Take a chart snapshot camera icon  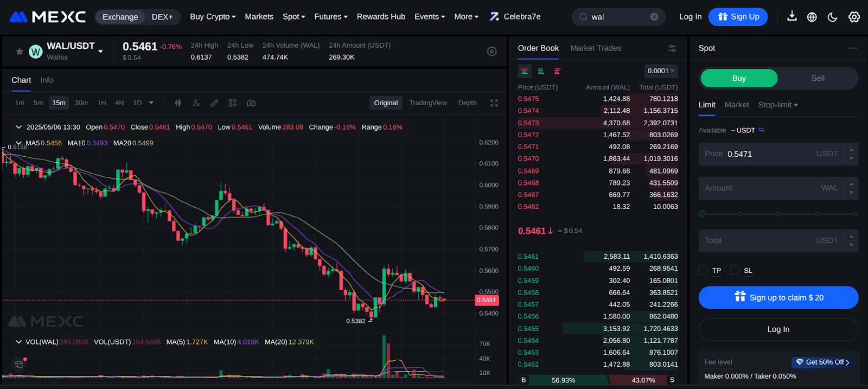pos(251,103)
